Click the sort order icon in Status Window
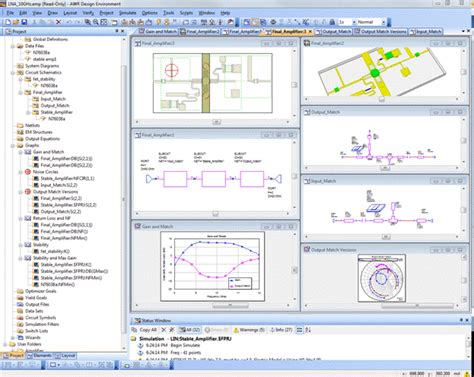The width and height of the screenshot is (474, 377). pos(308,330)
